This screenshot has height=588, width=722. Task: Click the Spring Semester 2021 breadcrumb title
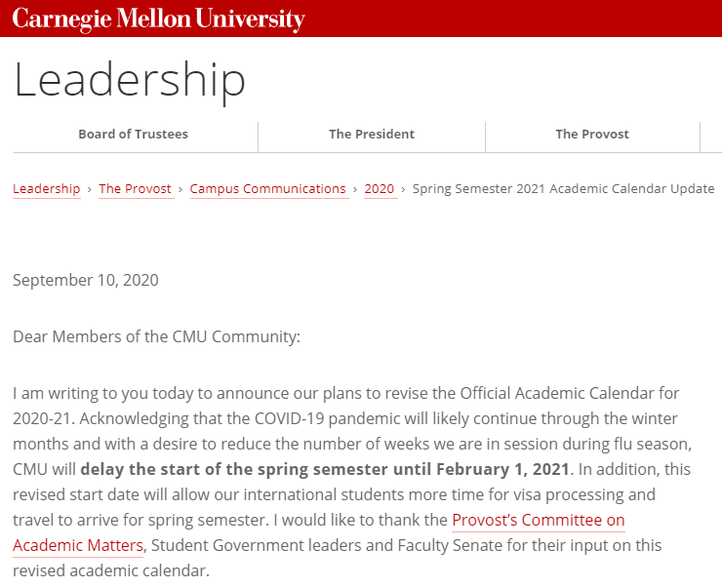click(563, 189)
